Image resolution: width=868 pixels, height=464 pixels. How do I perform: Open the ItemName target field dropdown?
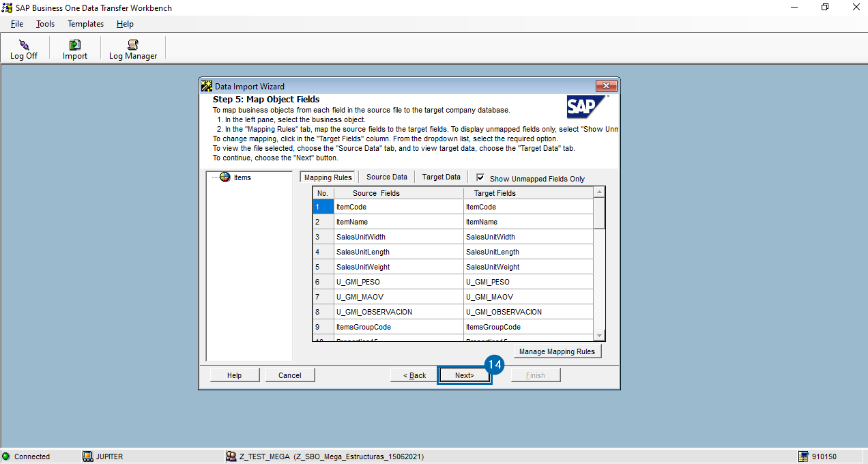(529, 222)
